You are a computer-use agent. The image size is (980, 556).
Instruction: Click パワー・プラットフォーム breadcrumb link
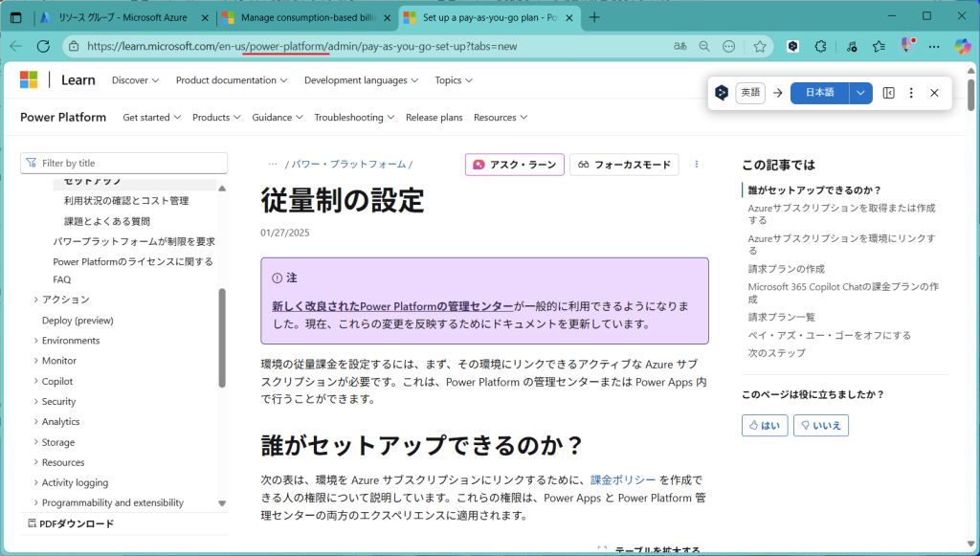point(348,165)
